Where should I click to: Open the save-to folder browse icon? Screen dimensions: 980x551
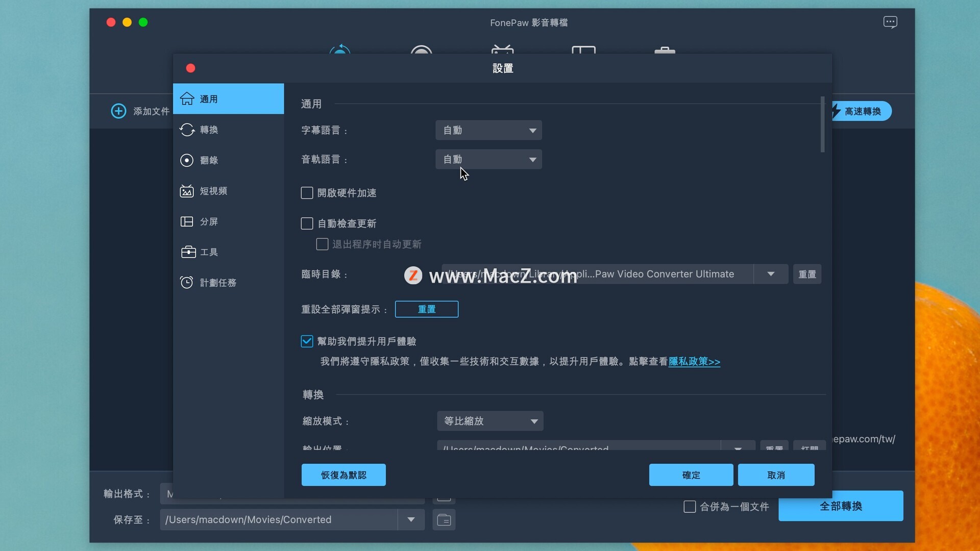tap(444, 520)
